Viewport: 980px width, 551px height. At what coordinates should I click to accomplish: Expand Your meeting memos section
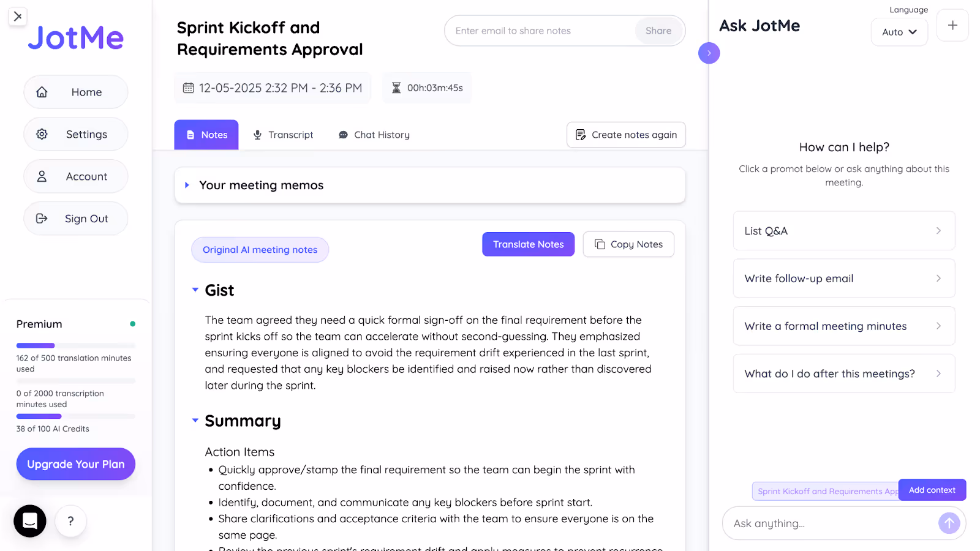coord(430,186)
